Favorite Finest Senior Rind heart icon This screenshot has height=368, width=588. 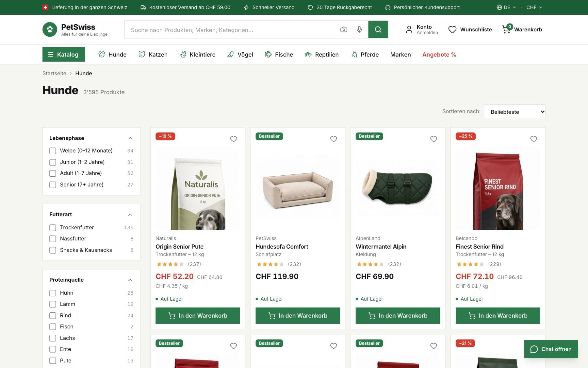(x=533, y=139)
